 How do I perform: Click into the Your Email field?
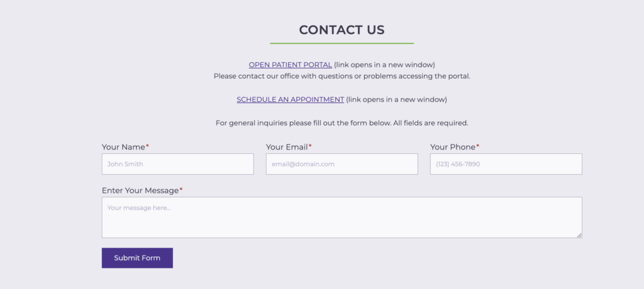point(341,164)
